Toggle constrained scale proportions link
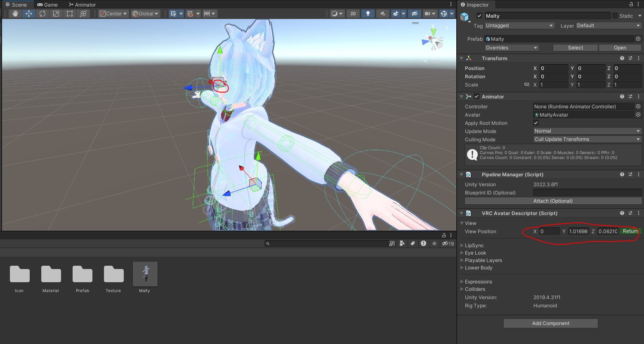 point(526,84)
